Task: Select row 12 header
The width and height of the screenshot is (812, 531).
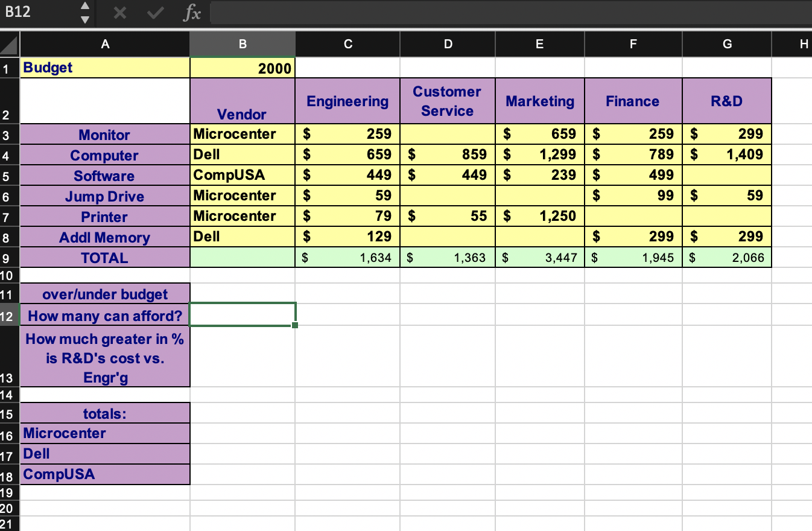Action: [10, 316]
